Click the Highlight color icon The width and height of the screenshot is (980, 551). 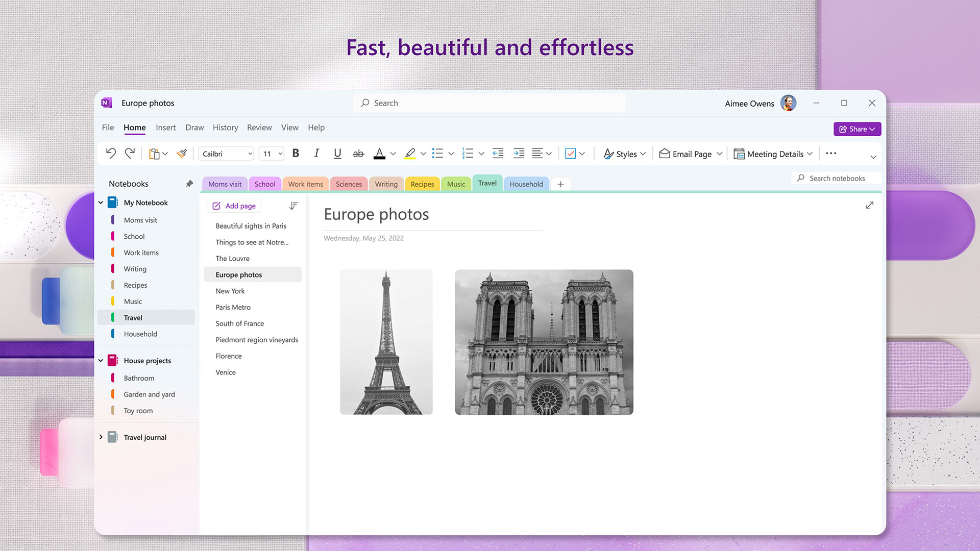[x=408, y=154]
